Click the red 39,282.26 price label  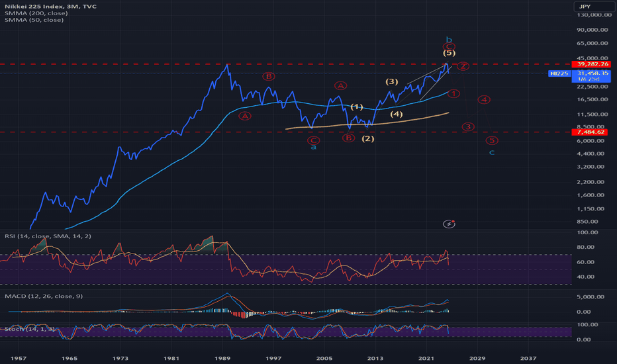[593, 64]
